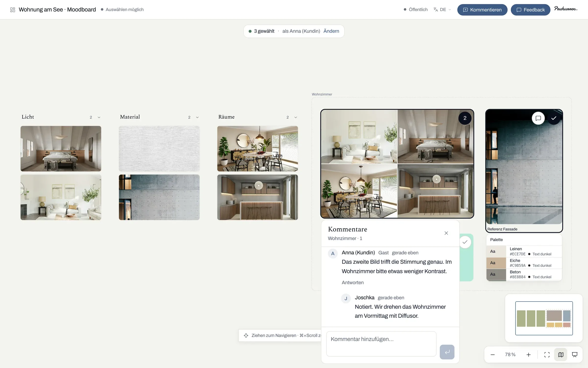Send the comment with the enter arrow button
588x368 pixels.
click(447, 352)
